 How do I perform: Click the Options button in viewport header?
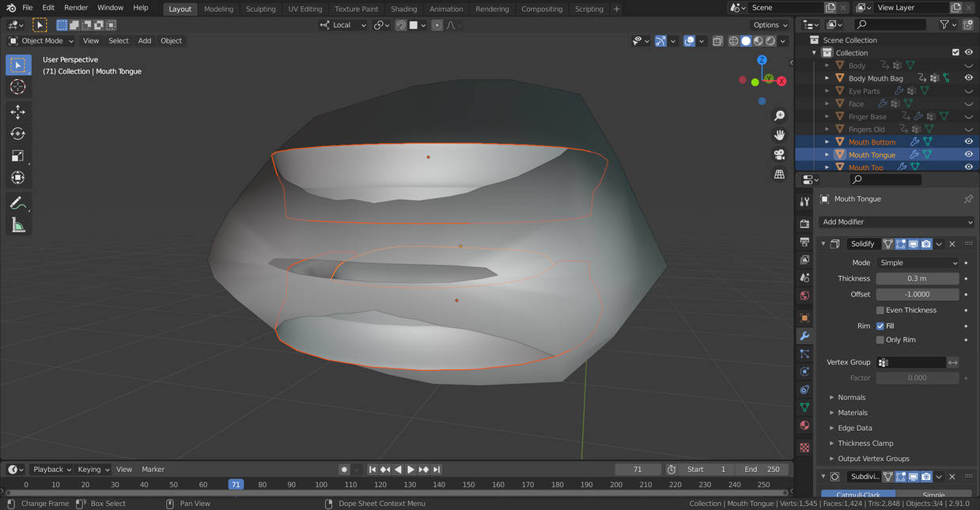click(x=770, y=25)
